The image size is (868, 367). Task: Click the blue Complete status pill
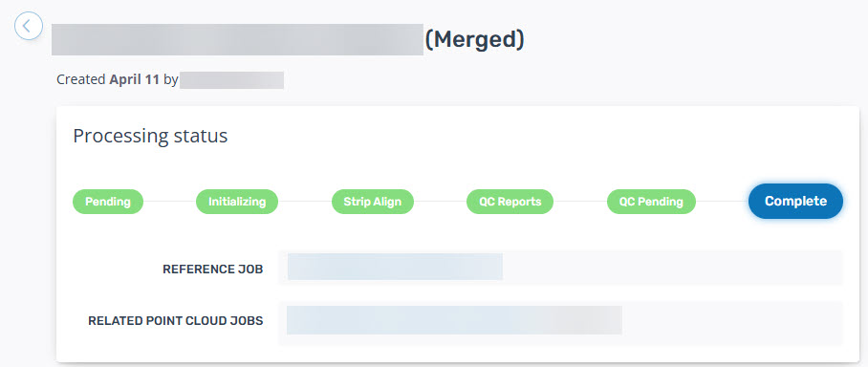pyautogui.click(x=795, y=201)
